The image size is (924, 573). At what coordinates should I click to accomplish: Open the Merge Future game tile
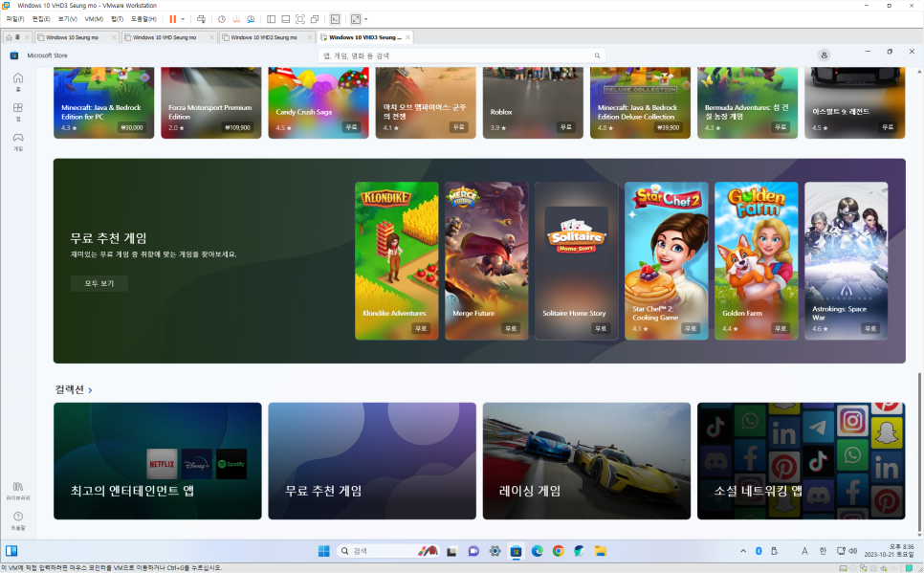(486, 260)
